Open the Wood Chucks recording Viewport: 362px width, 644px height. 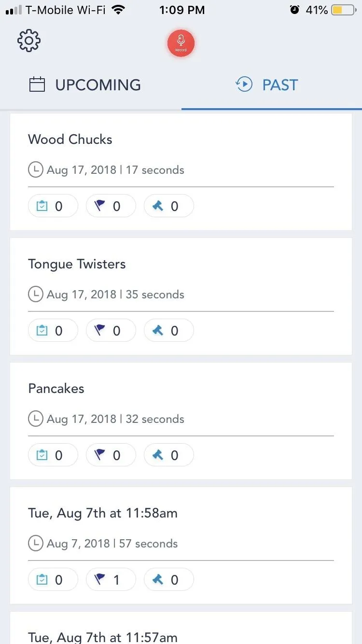(181, 172)
